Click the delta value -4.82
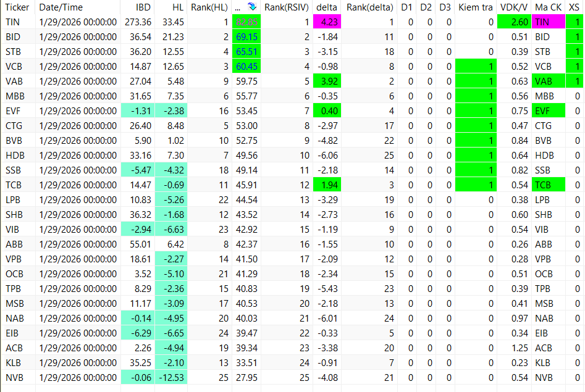 (327, 141)
